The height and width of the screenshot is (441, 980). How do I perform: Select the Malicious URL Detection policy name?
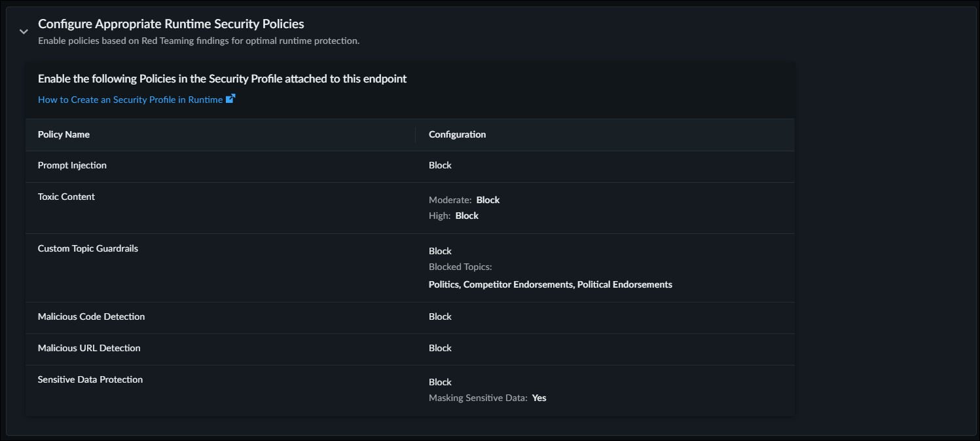(89, 348)
